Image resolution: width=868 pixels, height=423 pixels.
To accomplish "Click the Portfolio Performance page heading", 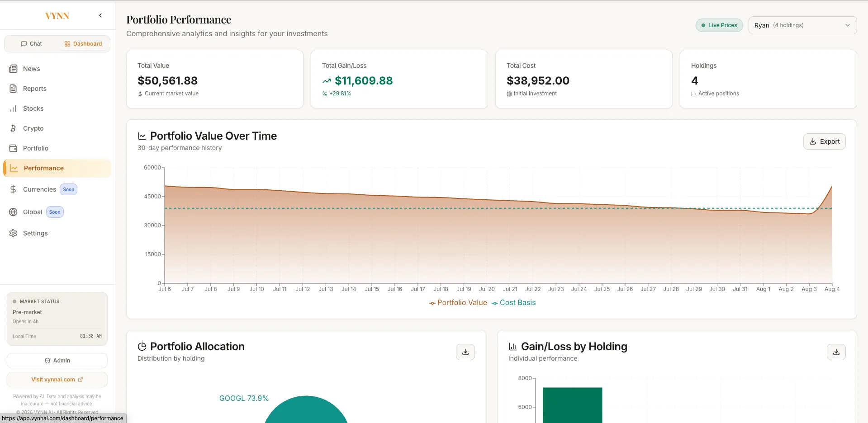I will pyautogui.click(x=179, y=19).
